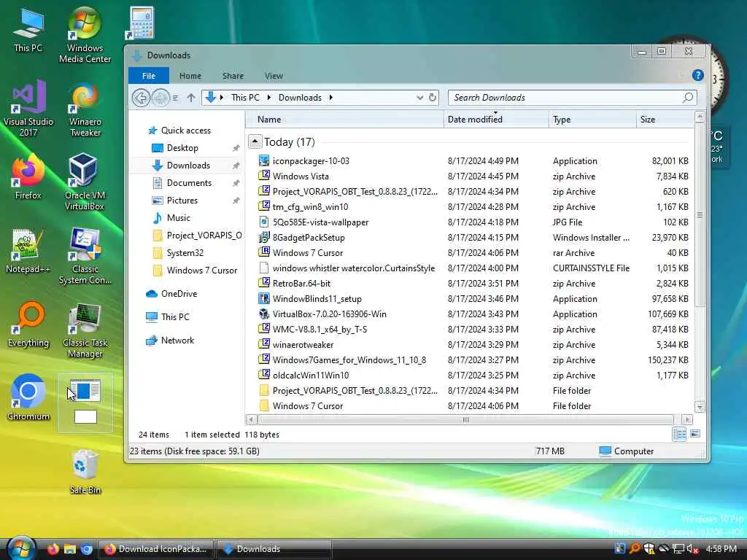Image resolution: width=747 pixels, height=560 pixels.
Task: Open the This PC desktop icon
Action: click(28, 29)
